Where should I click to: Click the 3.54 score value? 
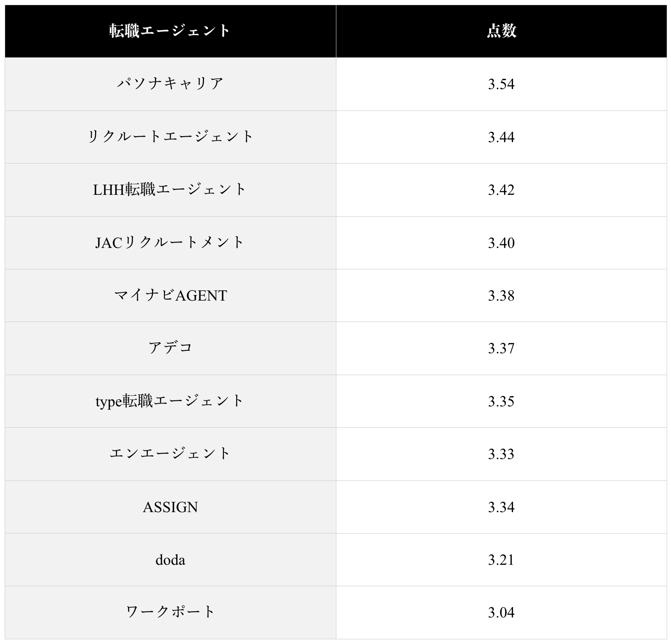point(501,83)
